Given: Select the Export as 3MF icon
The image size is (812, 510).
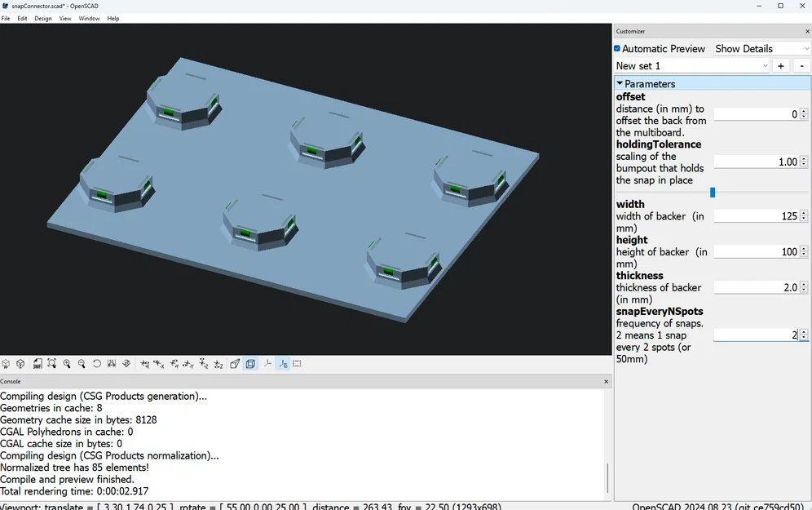Looking at the screenshot, I should click(x=36, y=363).
